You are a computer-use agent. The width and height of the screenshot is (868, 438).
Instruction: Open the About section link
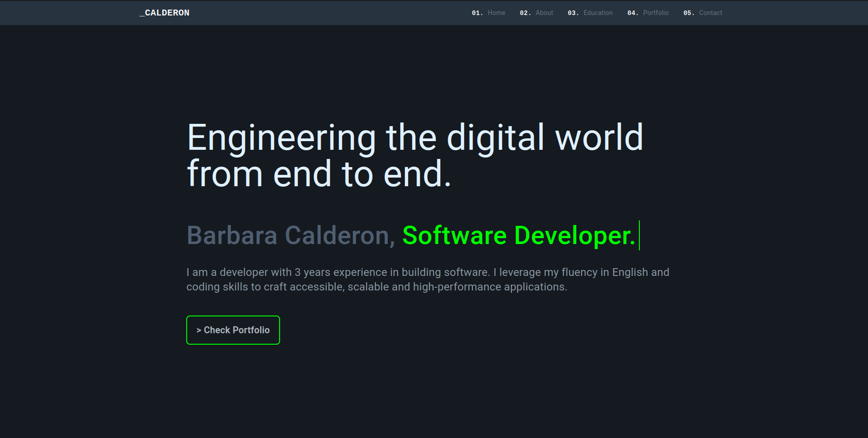(x=544, y=13)
